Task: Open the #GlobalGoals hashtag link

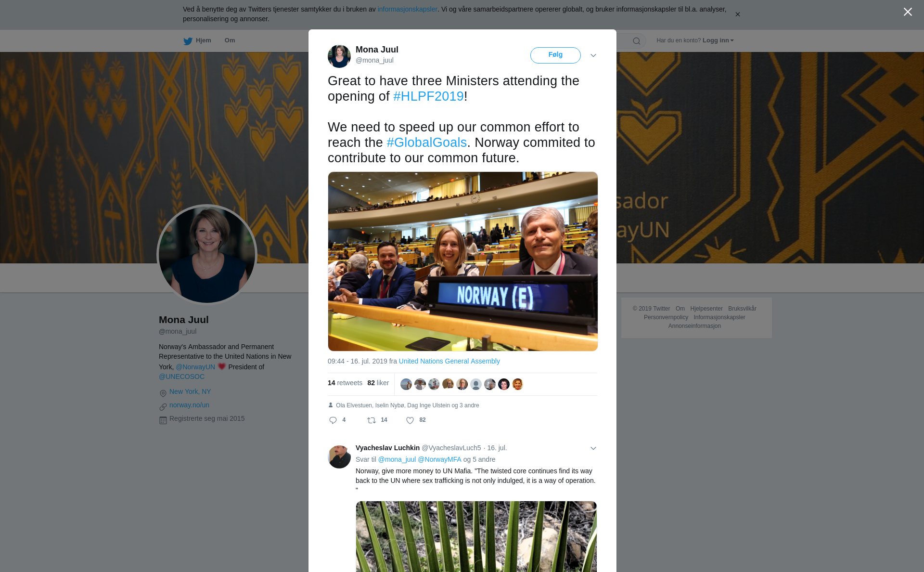Action: [x=426, y=143]
